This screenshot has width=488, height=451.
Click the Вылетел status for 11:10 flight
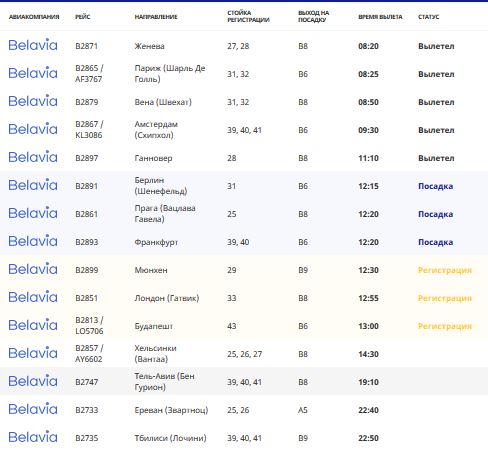(x=436, y=158)
